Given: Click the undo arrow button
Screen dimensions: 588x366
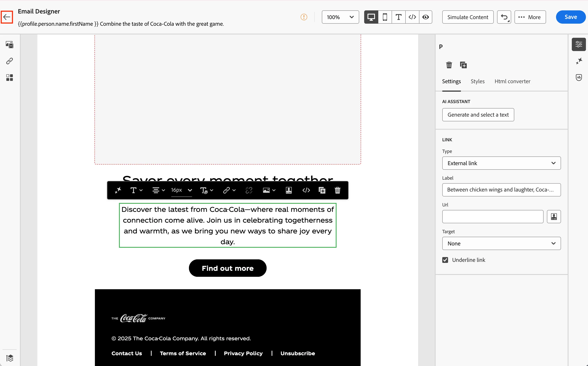Looking at the screenshot, I should click(x=504, y=17).
